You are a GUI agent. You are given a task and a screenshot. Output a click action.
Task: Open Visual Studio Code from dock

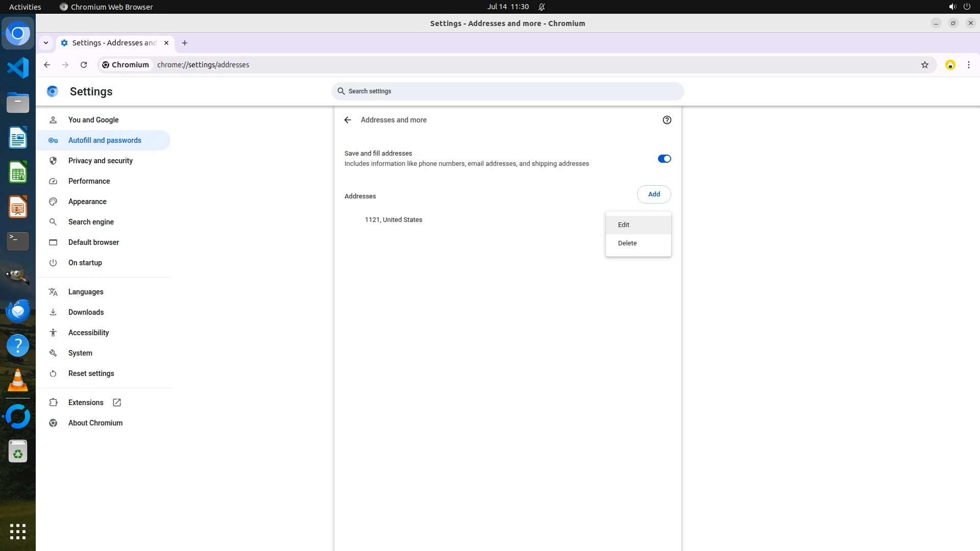point(18,68)
